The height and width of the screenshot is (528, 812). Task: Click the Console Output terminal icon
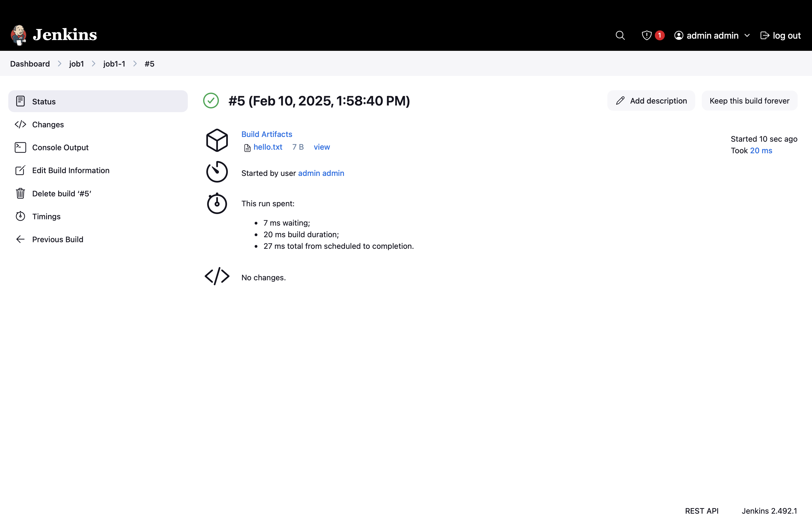point(20,147)
